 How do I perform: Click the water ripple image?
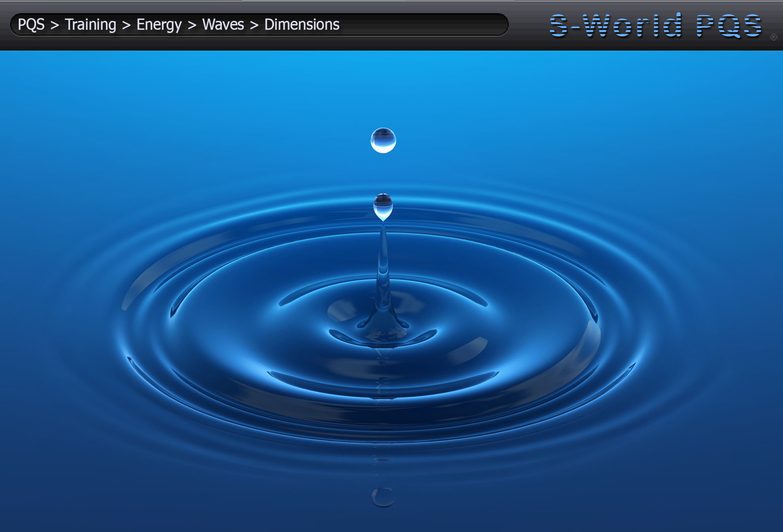[x=391, y=291]
